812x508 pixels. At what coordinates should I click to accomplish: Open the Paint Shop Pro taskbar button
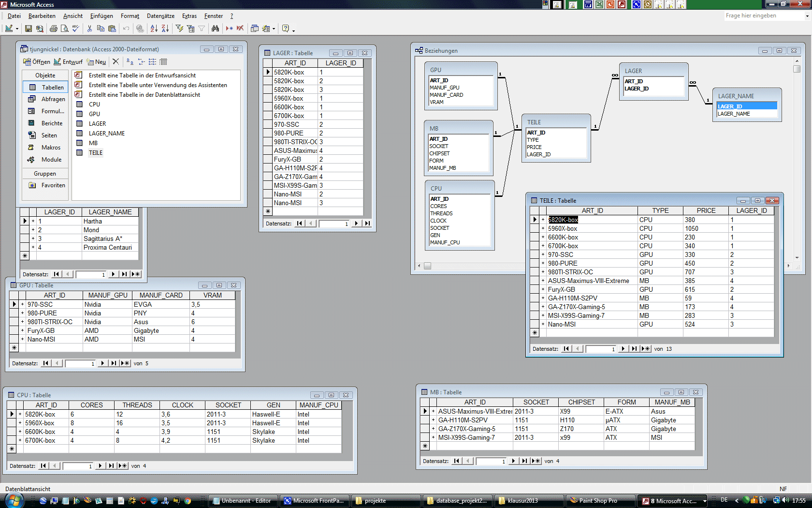[599, 500]
